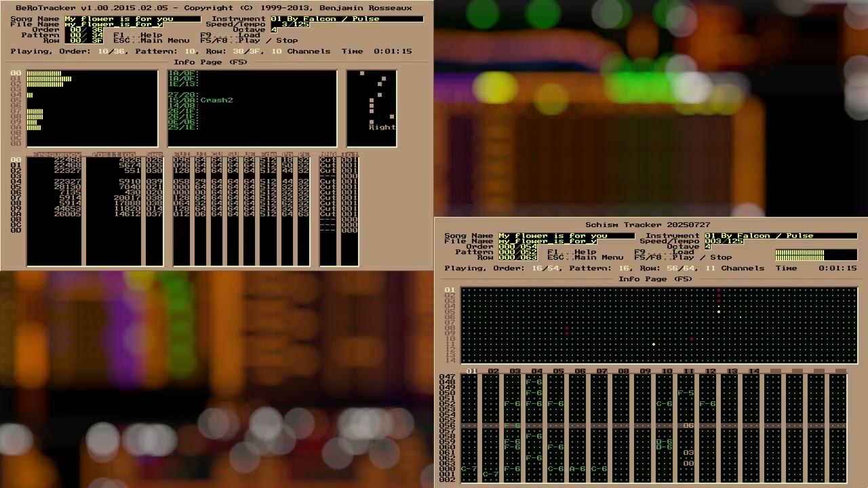This screenshot has width=868, height=488.
Task: Click the Schism Tracker Octave value
Action: 708,247
